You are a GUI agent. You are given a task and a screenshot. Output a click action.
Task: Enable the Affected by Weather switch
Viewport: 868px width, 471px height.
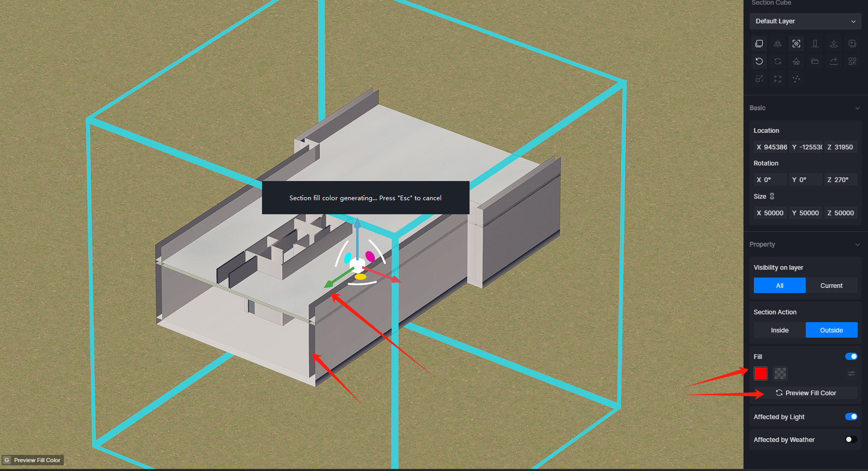[x=851, y=439]
